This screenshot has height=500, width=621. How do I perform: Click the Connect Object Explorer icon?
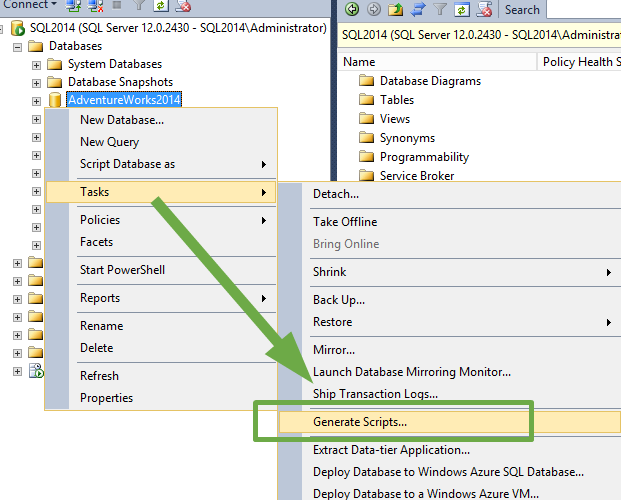pyautogui.click(x=73, y=6)
